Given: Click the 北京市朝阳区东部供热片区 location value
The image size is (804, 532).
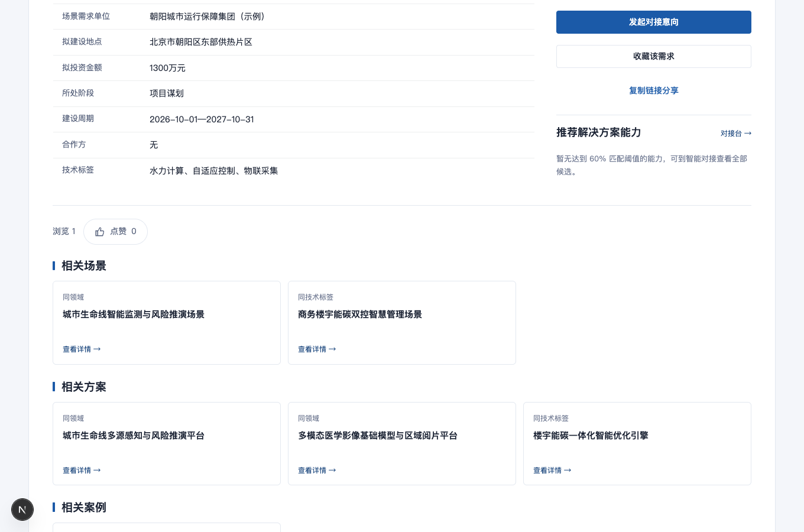Looking at the screenshot, I should [x=201, y=42].
